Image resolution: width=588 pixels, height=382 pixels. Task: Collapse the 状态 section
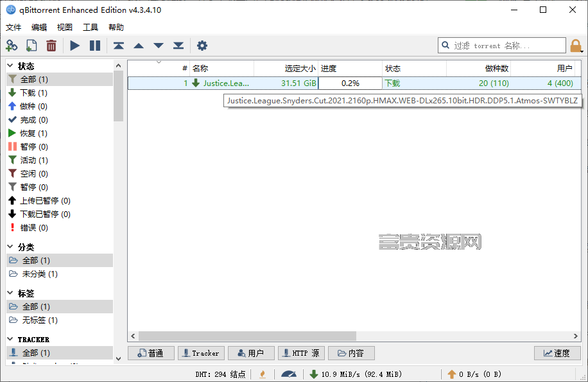click(10, 65)
